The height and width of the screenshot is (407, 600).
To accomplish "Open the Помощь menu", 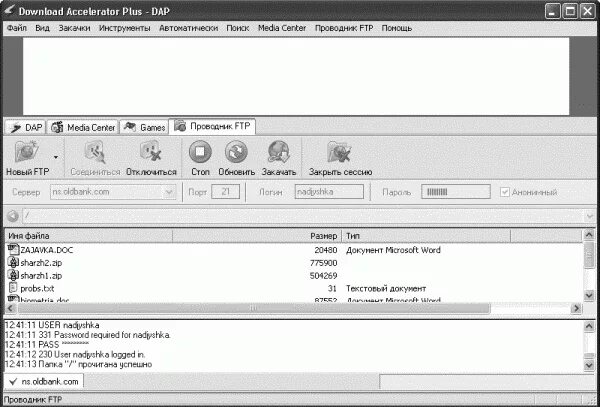I will click(397, 28).
